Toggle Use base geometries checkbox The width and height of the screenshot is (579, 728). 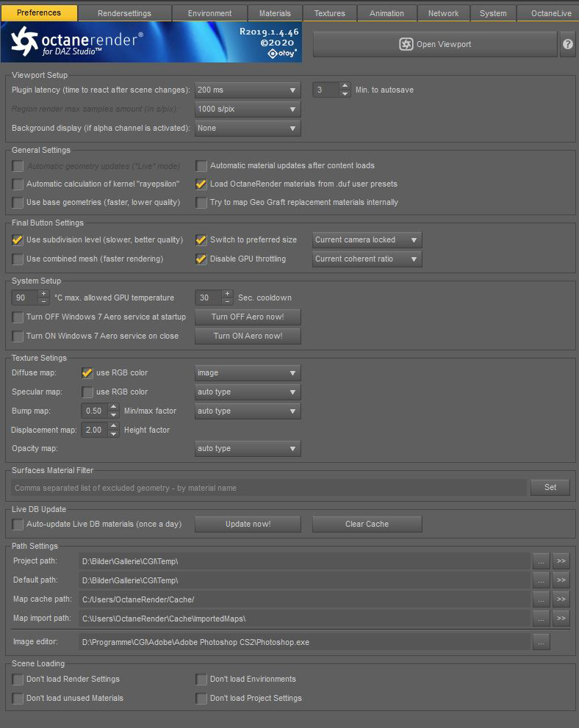(x=18, y=203)
